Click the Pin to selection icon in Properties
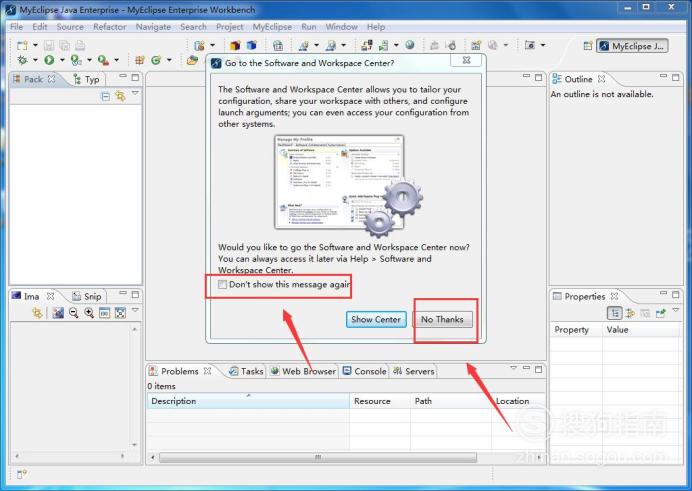Image resolution: width=692 pixels, height=491 pixels. [661, 313]
